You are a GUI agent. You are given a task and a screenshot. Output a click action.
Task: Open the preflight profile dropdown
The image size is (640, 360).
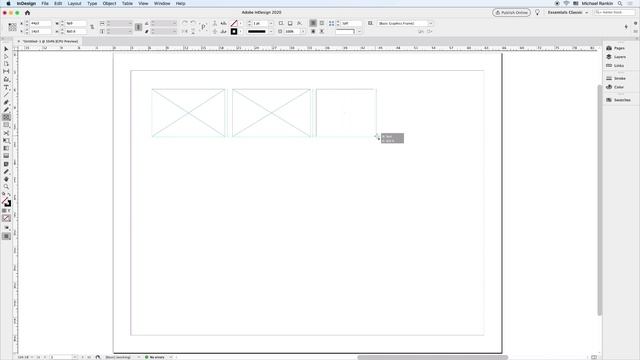(138, 357)
